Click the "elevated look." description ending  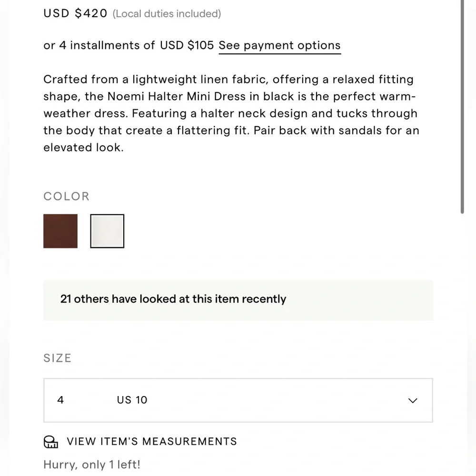click(83, 147)
